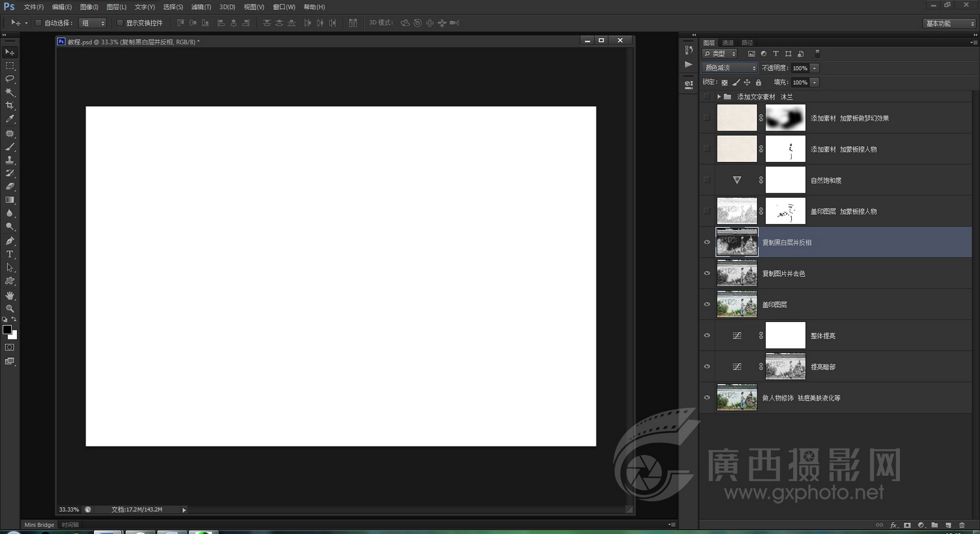
Task: Switch to the 通道 tab
Action: click(x=728, y=42)
